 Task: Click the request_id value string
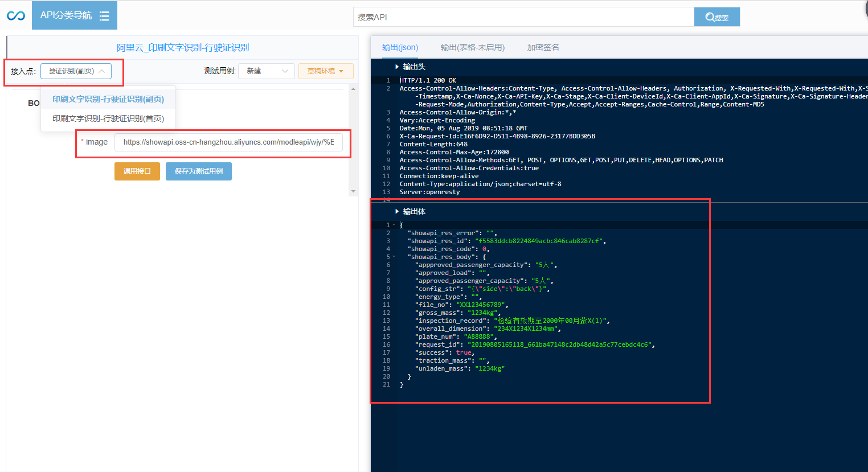[x=559, y=344]
